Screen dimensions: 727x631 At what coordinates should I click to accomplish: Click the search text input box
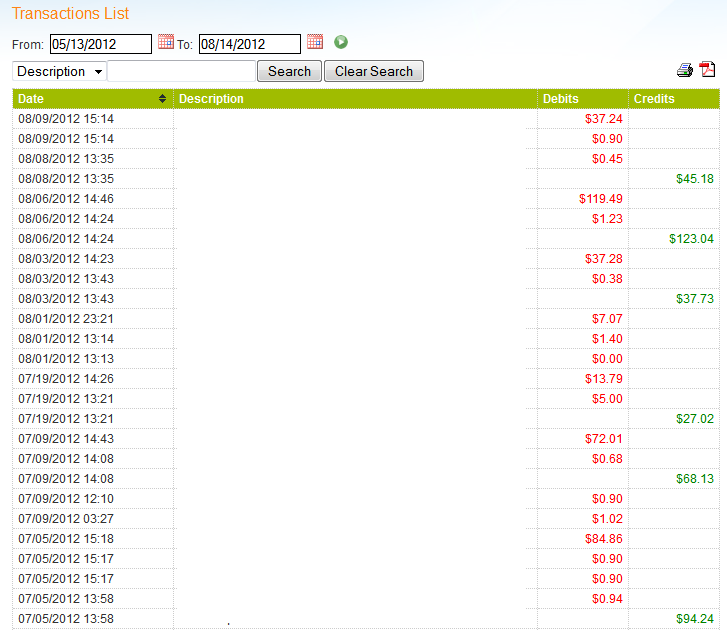click(x=181, y=72)
